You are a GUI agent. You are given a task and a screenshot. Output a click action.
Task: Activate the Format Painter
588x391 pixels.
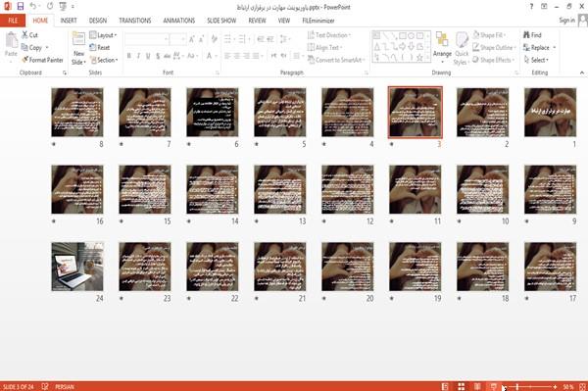(x=42, y=60)
